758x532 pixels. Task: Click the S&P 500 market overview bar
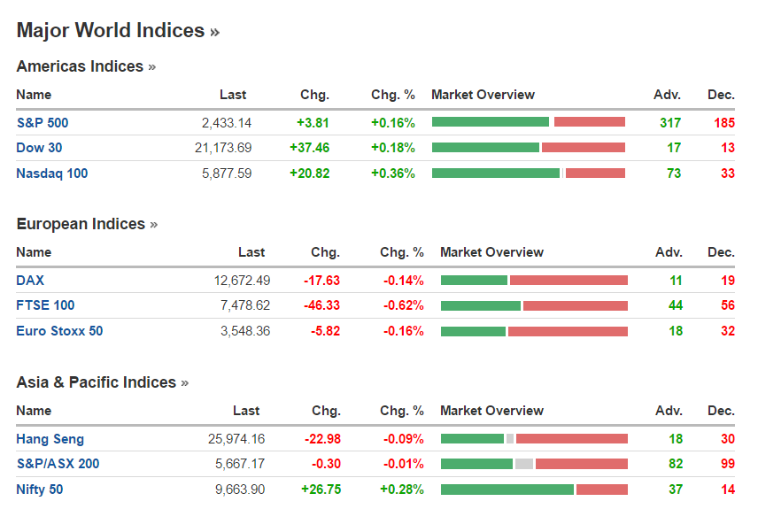tap(528, 122)
